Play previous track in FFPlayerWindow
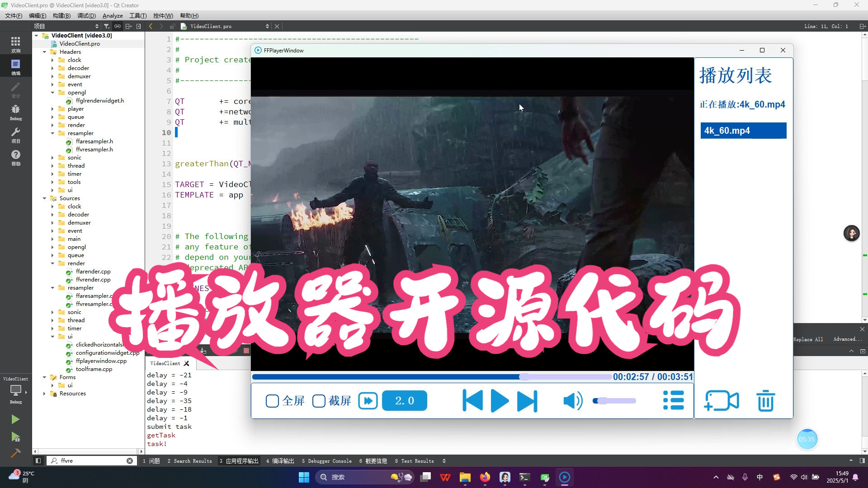Image resolution: width=868 pixels, height=488 pixels. coord(473,401)
